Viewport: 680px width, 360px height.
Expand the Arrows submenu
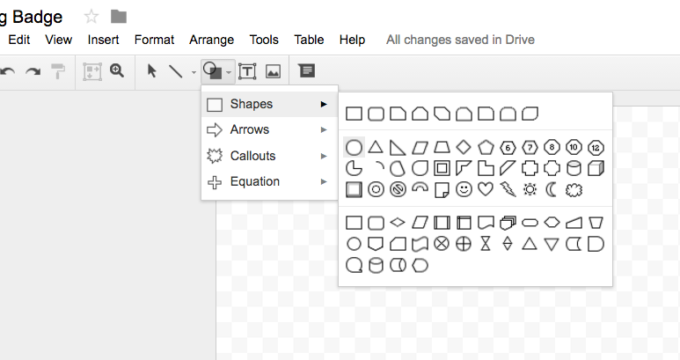pyautogui.click(x=269, y=130)
